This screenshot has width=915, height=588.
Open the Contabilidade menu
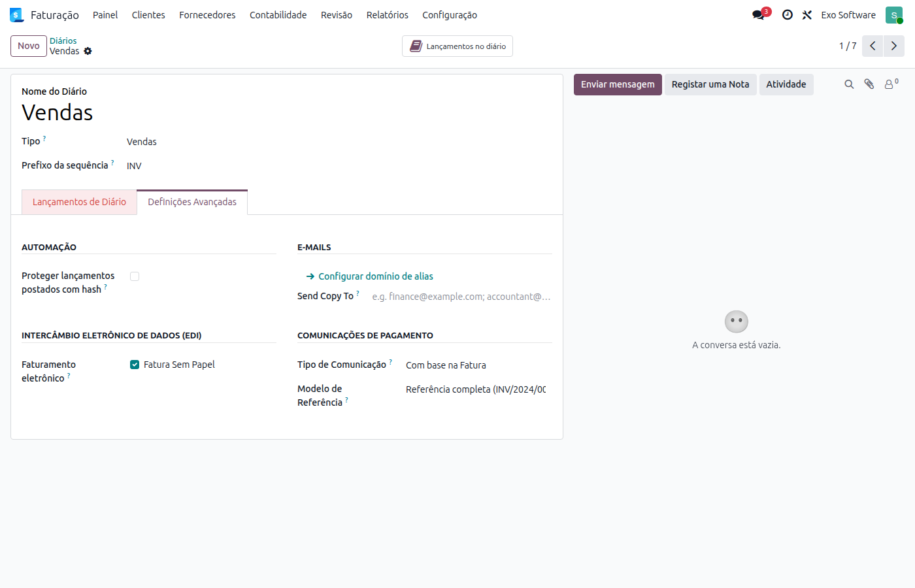[x=278, y=15]
